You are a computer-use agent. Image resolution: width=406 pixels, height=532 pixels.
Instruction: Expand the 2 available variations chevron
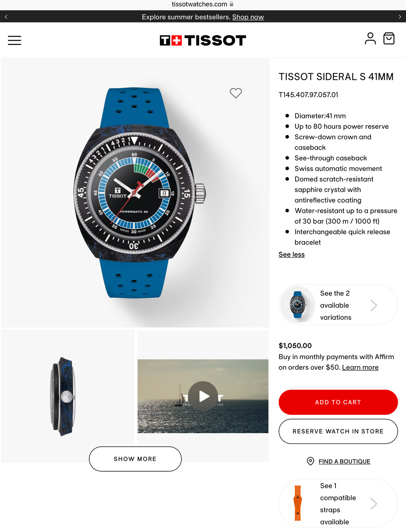point(374,305)
